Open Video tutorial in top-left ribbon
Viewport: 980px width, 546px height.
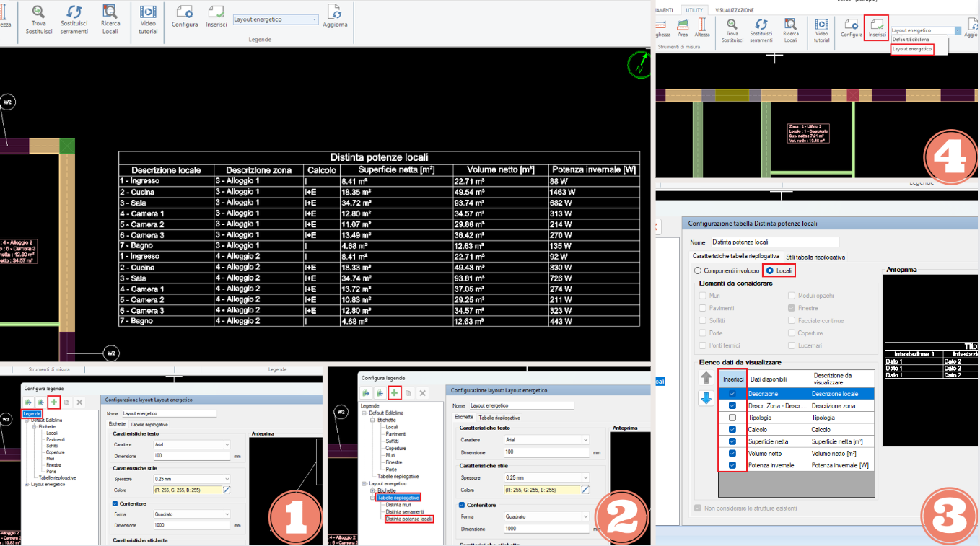(x=148, y=19)
